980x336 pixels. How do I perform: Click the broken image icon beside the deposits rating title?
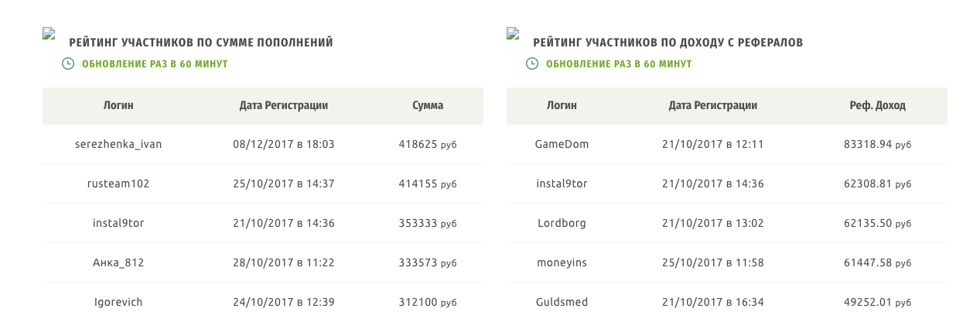point(49,34)
